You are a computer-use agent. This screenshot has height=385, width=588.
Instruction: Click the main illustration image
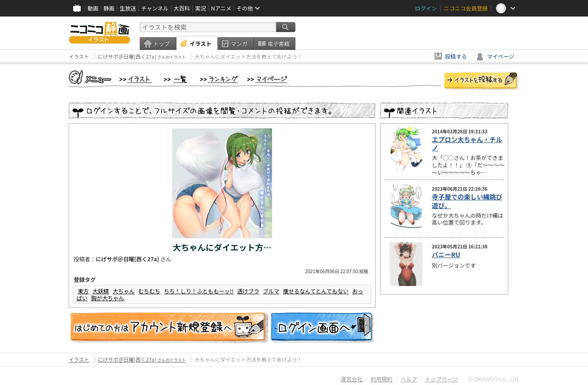[x=222, y=183]
